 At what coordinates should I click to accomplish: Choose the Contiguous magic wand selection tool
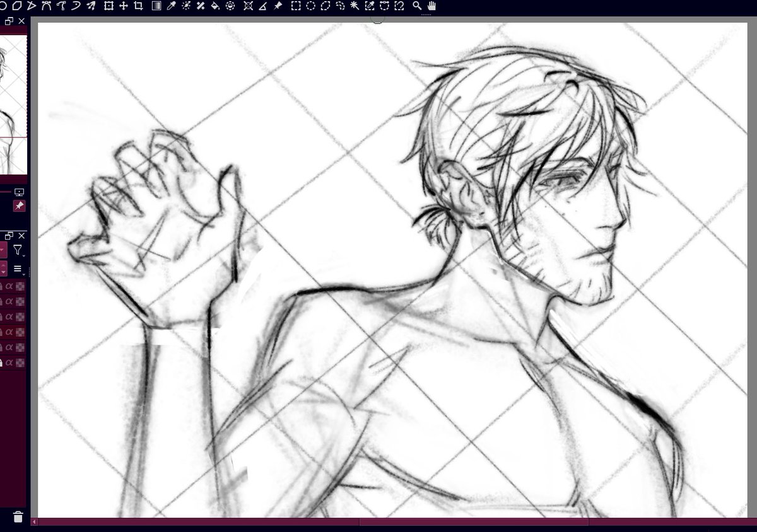tap(355, 6)
